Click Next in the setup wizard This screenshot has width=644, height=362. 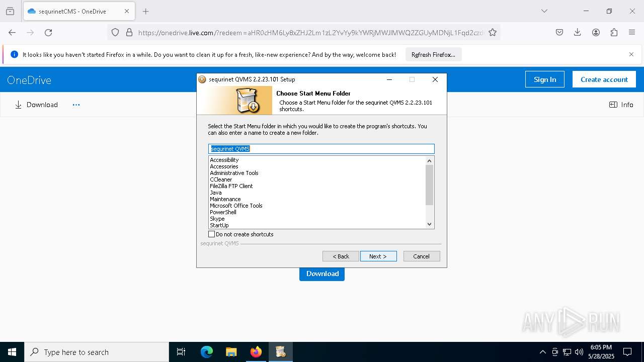tap(378, 256)
